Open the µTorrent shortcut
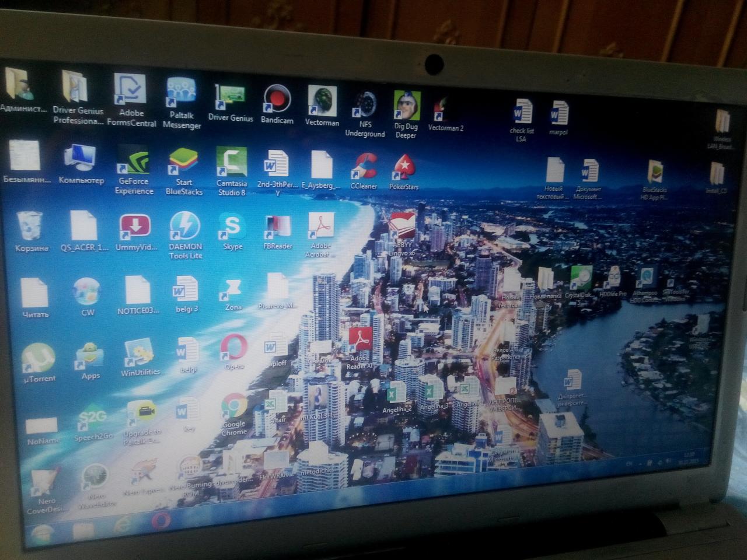747x560 pixels. pos(39,358)
